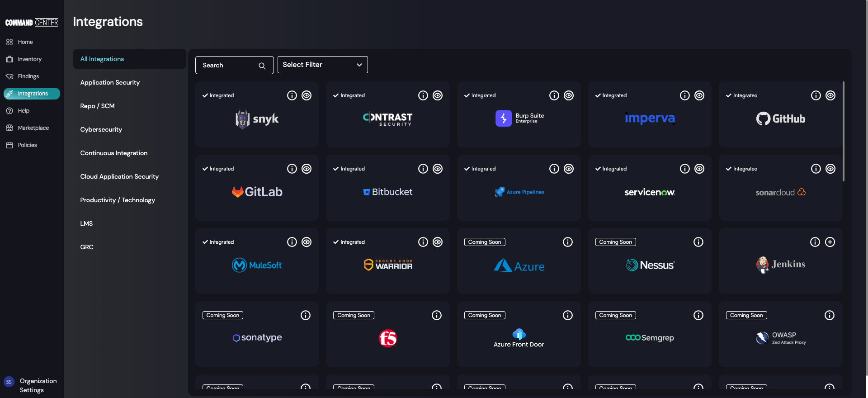The width and height of the screenshot is (868, 398).
Task: Toggle the eye icon on the GitLab card
Action: pyautogui.click(x=307, y=169)
